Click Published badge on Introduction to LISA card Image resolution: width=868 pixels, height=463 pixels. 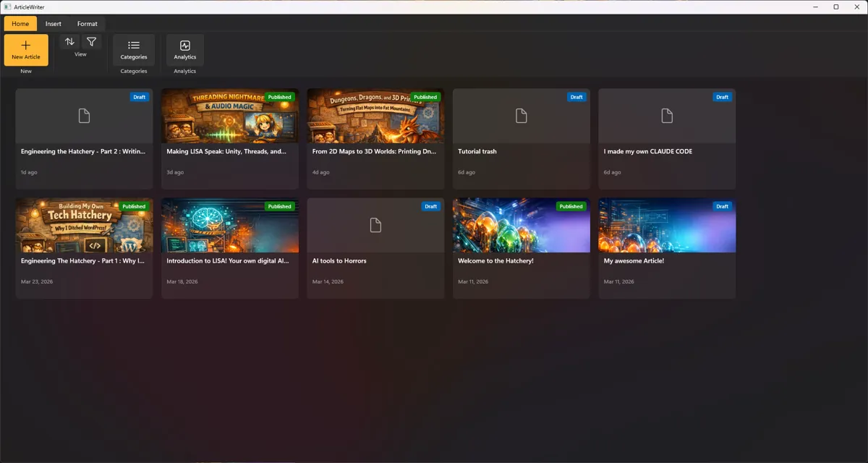[x=279, y=206]
